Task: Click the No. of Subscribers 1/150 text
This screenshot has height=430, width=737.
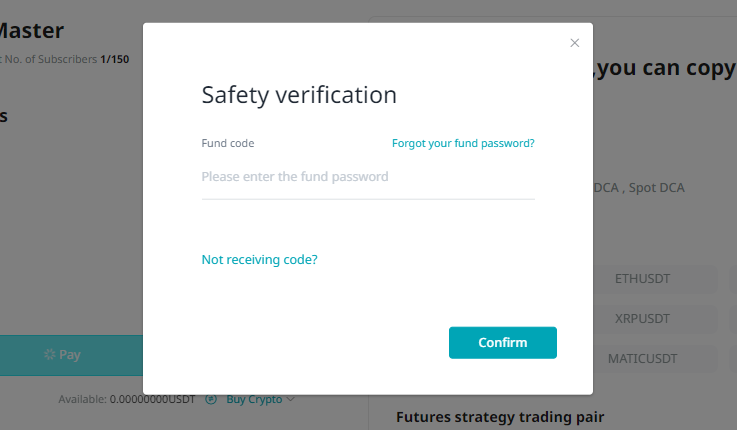Action: 64,59
